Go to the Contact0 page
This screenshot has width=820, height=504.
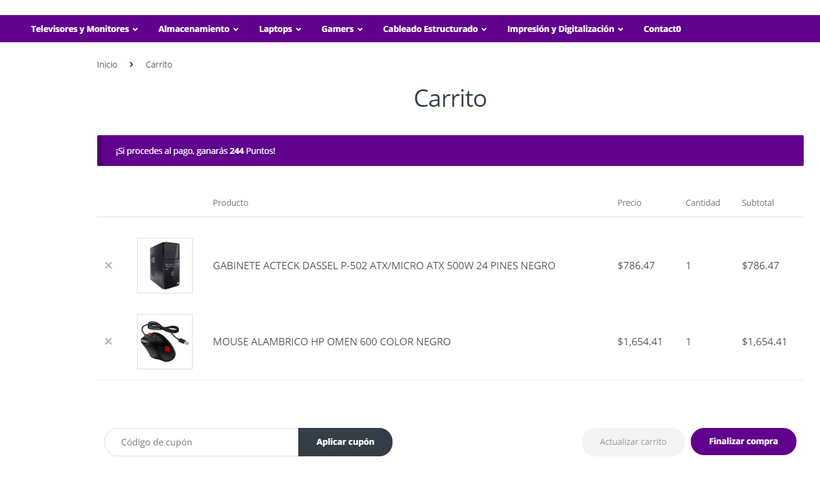pyautogui.click(x=662, y=29)
